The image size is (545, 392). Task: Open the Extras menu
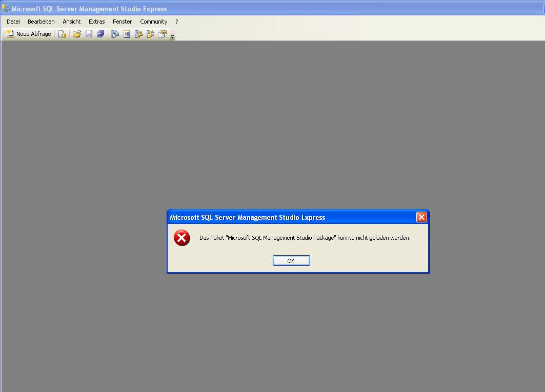pyautogui.click(x=96, y=22)
